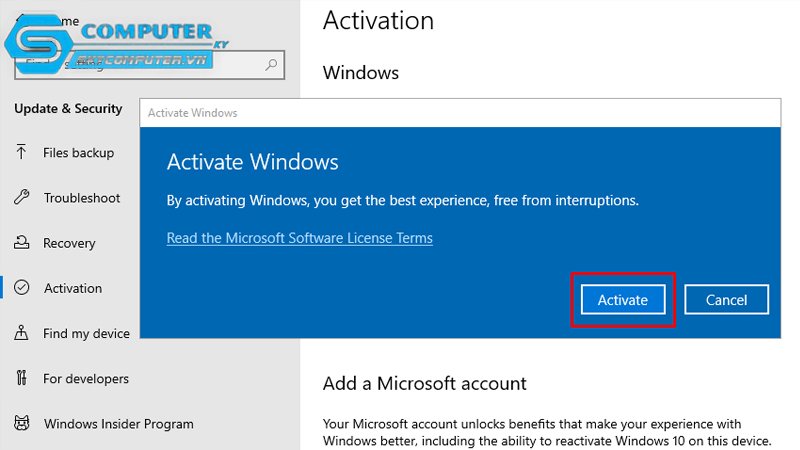Go to Recovery settings page
The height and width of the screenshot is (450, 800).
pos(69,243)
